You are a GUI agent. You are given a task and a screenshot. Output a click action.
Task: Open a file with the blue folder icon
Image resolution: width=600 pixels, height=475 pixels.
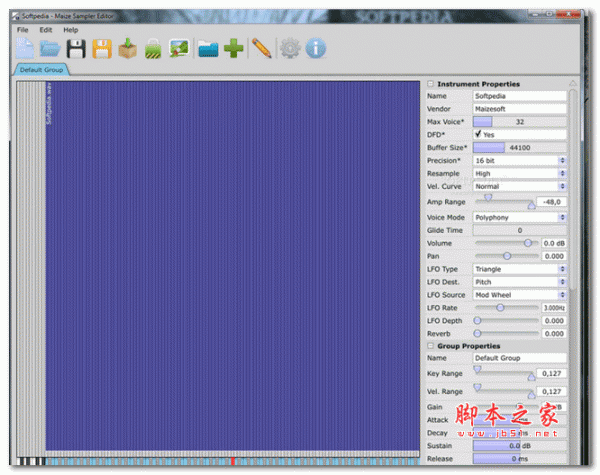pyautogui.click(x=50, y=49)
